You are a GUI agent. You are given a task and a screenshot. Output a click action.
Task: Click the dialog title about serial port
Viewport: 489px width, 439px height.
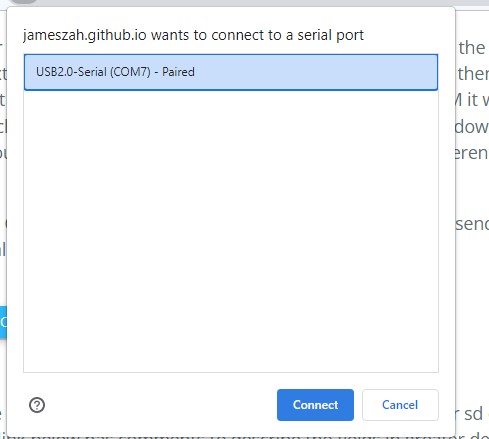pos(193,35)
